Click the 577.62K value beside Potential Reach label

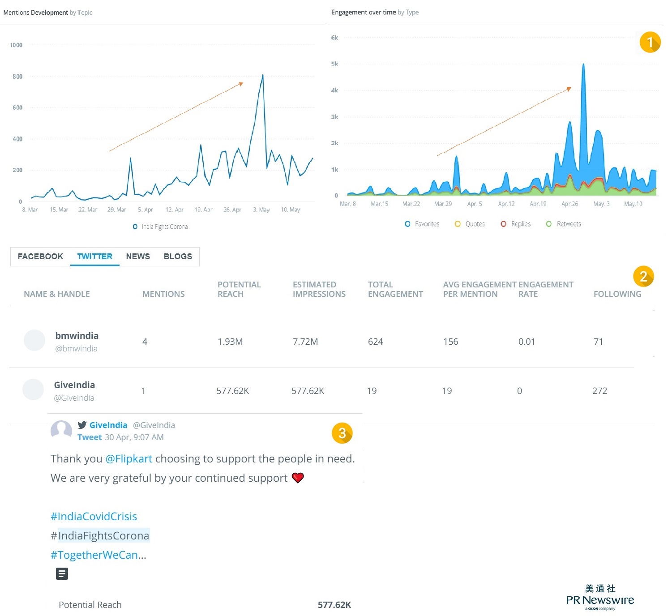coord(334,605)
